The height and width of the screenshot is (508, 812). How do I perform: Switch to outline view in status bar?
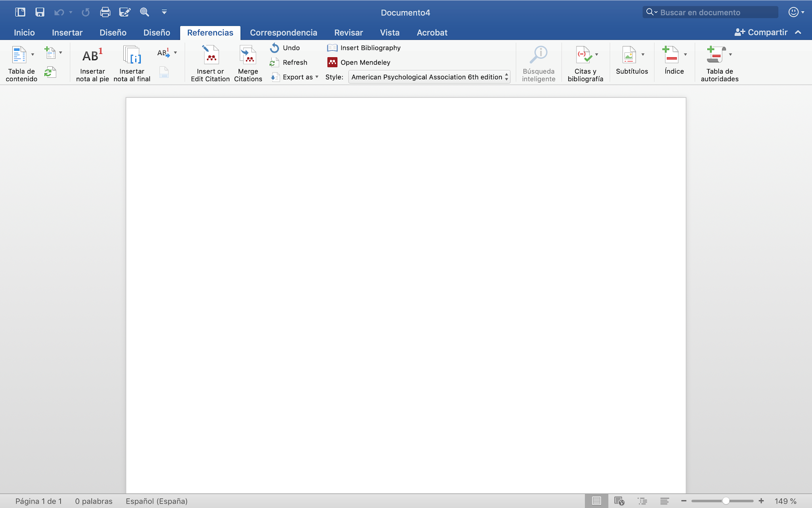pos(642,501)
